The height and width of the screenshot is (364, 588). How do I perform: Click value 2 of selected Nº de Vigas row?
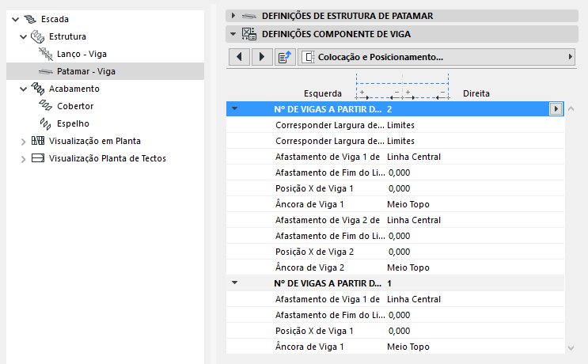(x=389, y=109)
